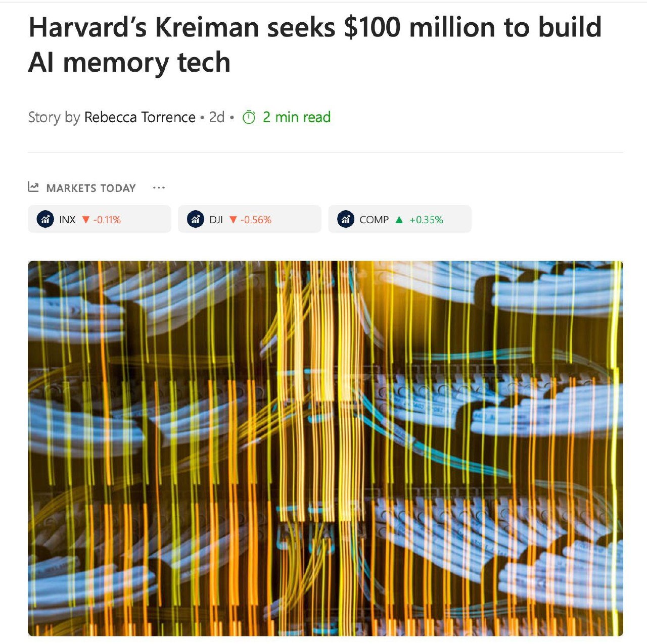
Task: Open author Rebecca Torrence's profile link
Action: click(140, 117)
